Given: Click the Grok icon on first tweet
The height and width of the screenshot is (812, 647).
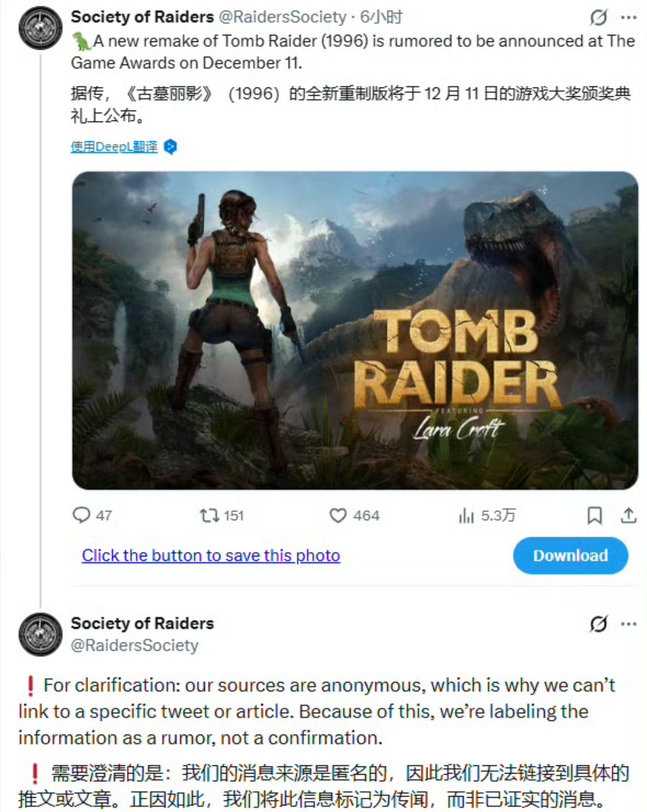Looking at the screenshot, I should click(598, 17).
